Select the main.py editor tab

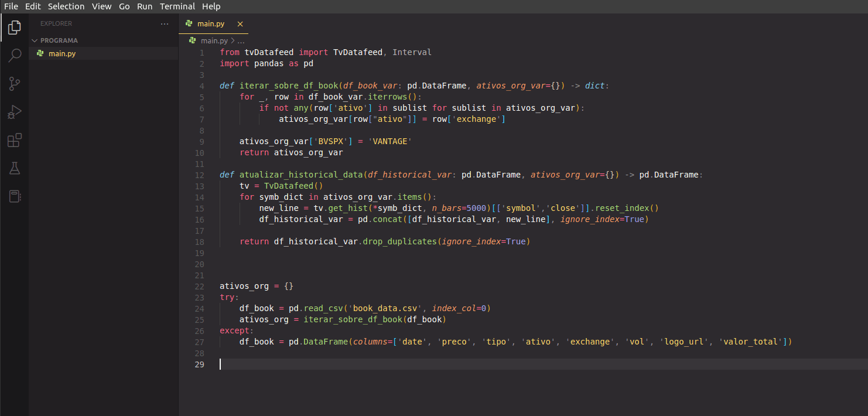click(214, 24)
